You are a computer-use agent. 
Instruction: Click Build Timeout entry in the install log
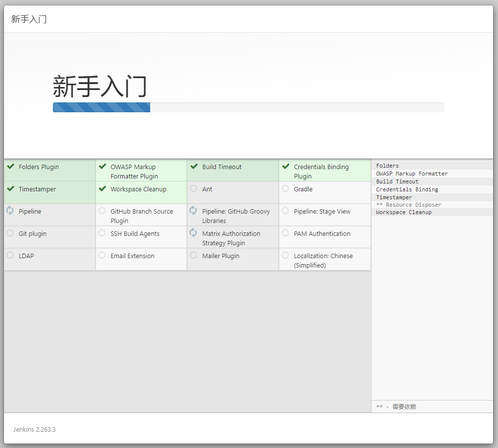click(x=397, y=181)
